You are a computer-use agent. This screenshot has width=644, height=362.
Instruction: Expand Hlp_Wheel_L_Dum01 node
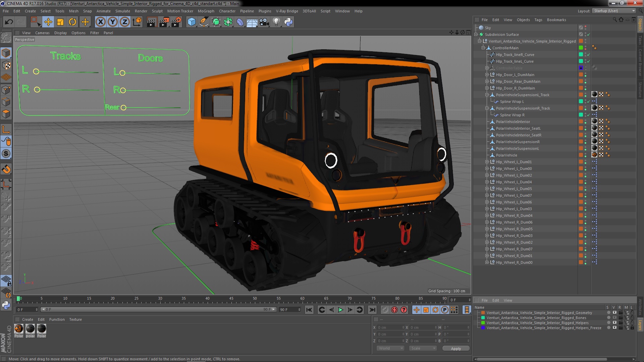tap(487, 162)
